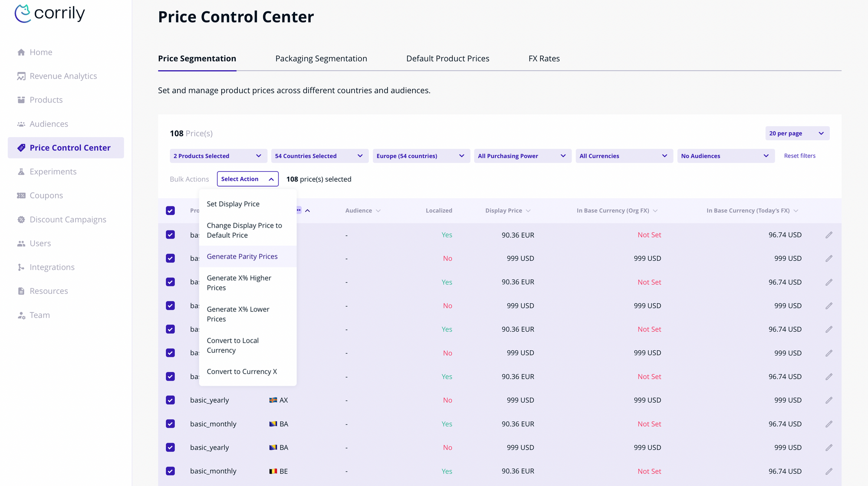868x486 pixels.
Task: Switch to Default Product Prices tab
Action: (x=448, y=59)
